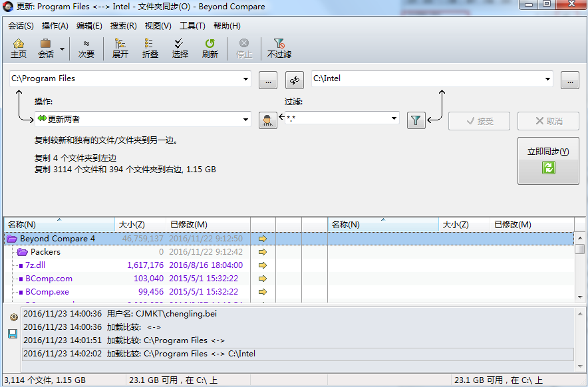Image resolution: width=588 pixels, height=387 pixels.
Task: Click the 展开 expand-all toolbar icon
Action: pos(120,47)
